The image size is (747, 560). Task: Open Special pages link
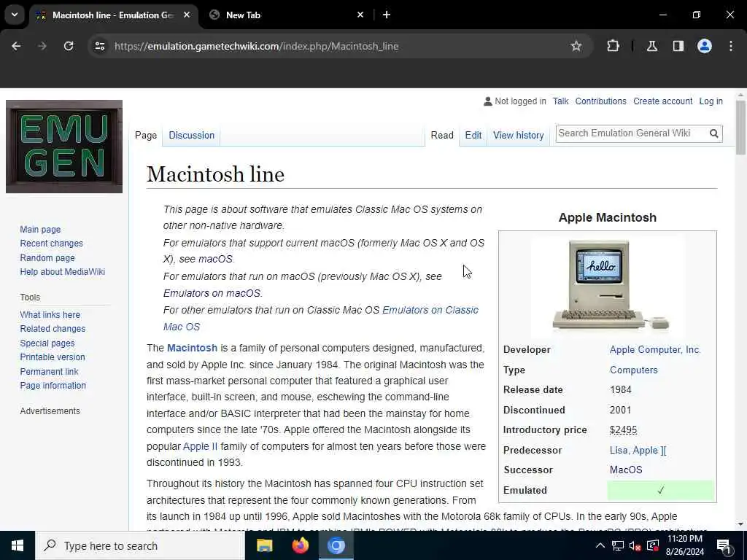pyautogui.click(x=47, y=343)
